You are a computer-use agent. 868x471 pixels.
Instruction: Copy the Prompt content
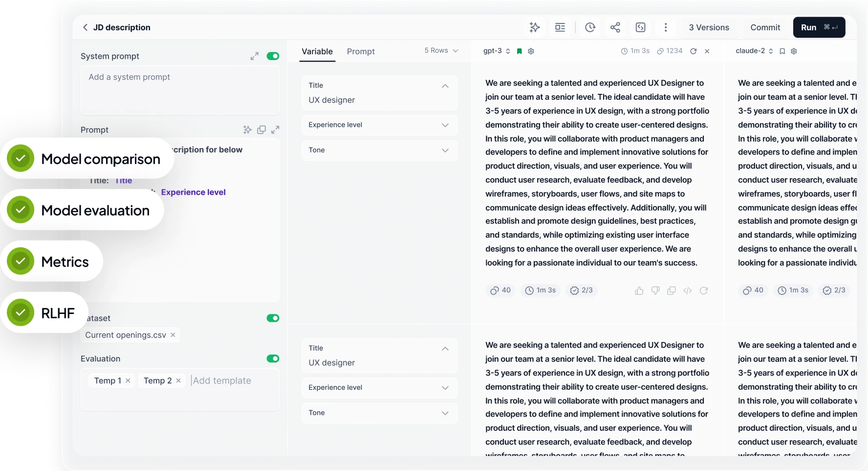[x=261, y=130]
